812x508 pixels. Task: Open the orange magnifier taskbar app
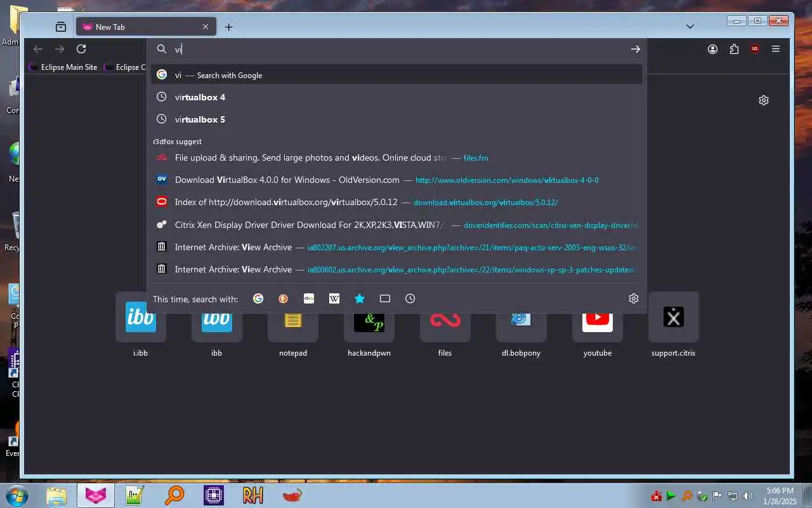coord(174,495)
